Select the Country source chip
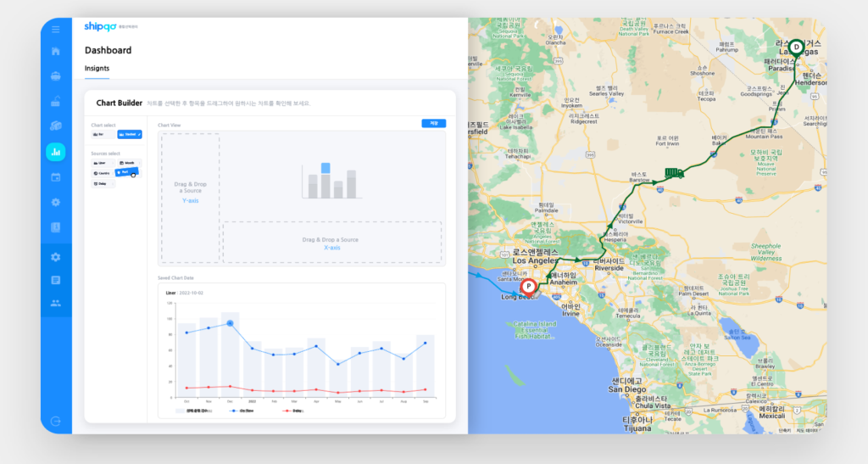This screenshot has width=868, height=464. 103,173
